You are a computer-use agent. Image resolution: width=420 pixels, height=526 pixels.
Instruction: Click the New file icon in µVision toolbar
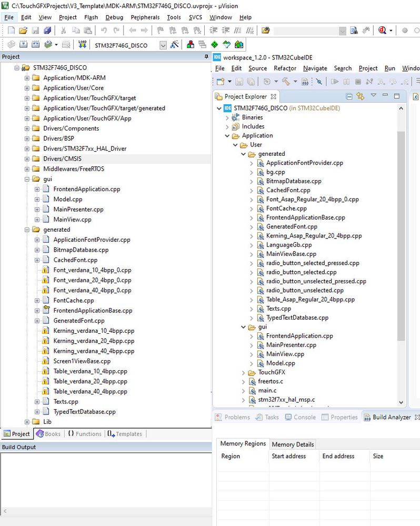(x=11, y=31)
